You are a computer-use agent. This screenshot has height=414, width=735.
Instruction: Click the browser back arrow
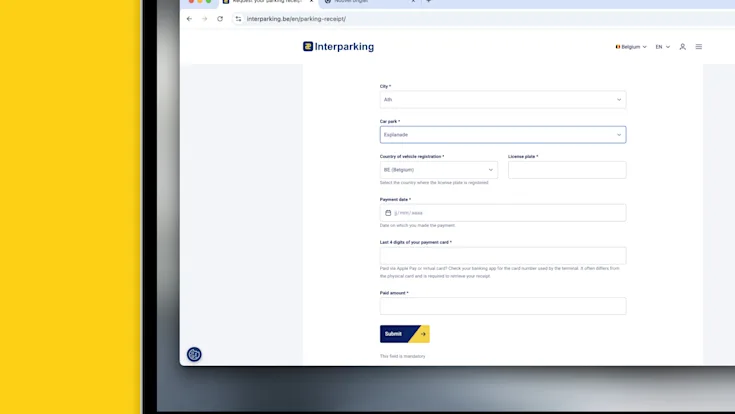[x=189, y=19]
